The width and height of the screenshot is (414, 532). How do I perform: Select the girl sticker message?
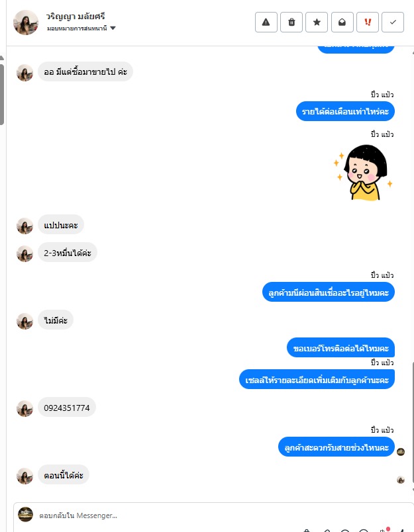coord(364,172)
